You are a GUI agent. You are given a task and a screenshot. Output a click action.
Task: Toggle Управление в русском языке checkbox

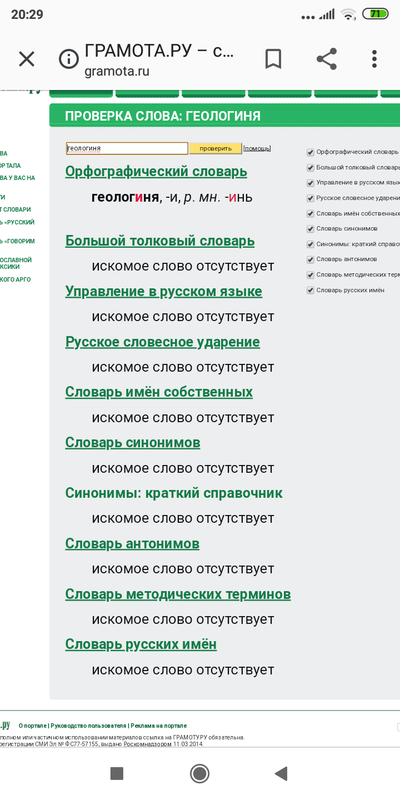tap(310, 183)
